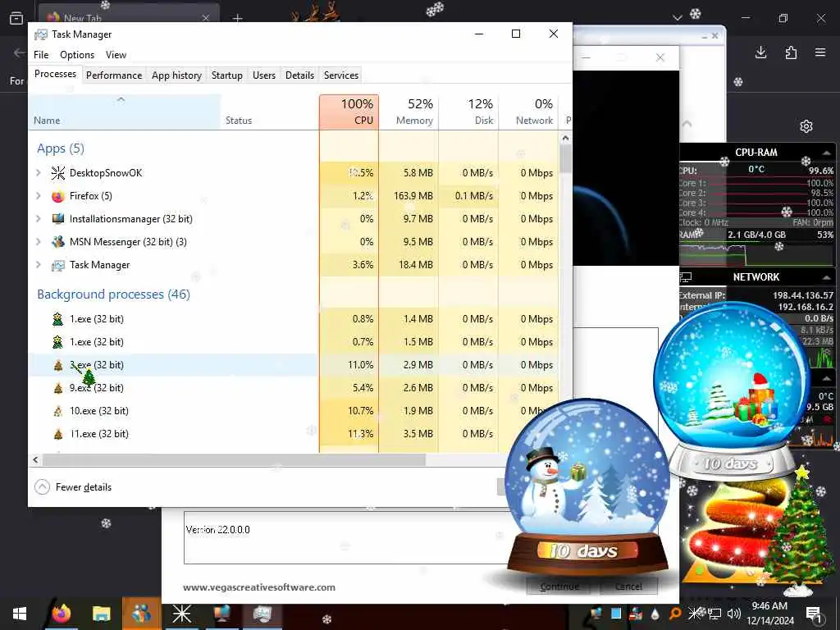Screen dimensions: 840x630
Task: Switch to the App history tab
Action: (x=177, y=75)
